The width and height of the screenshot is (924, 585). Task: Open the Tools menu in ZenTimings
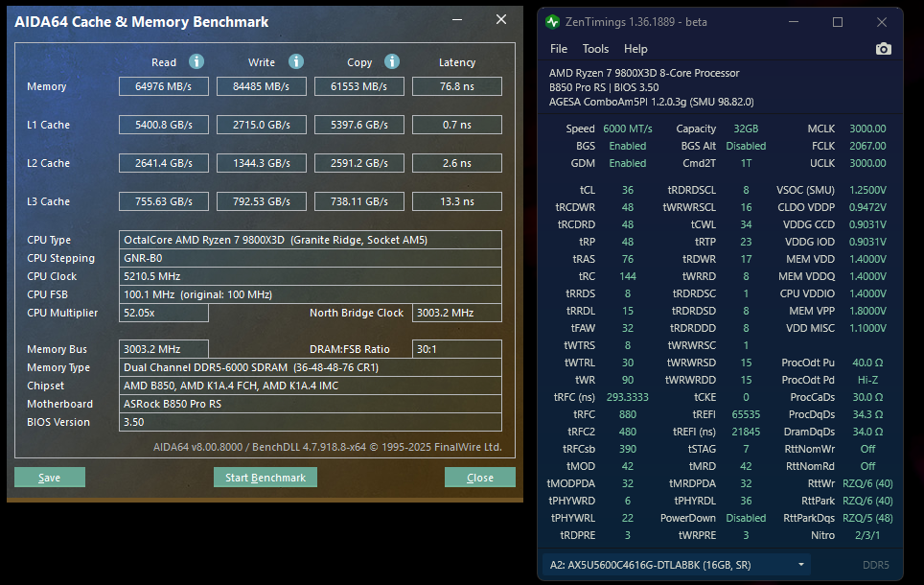point(595,49)
